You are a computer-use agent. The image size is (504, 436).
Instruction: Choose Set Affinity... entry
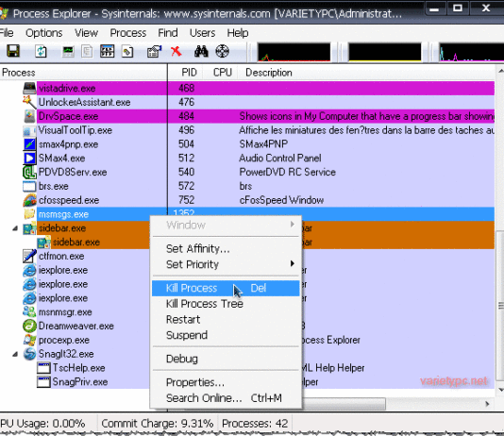[x=226, y=249]
